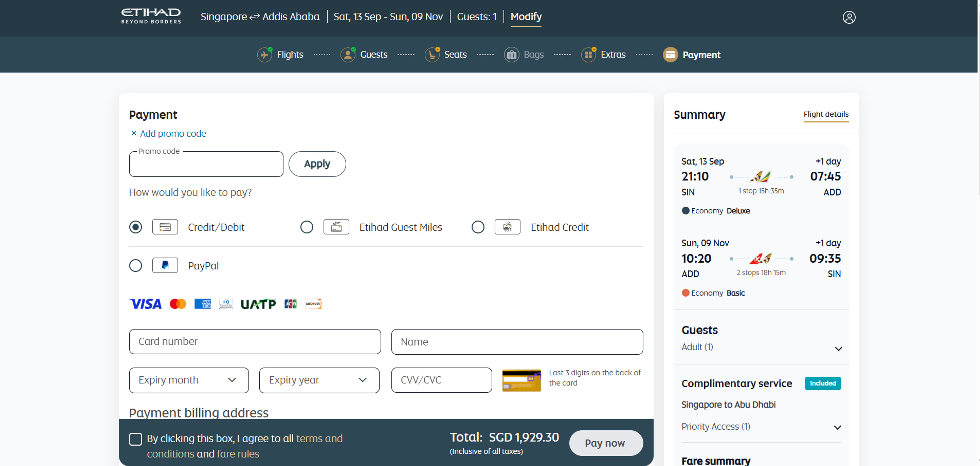
Task: Click the Discover card logo
Action: [x=313, y=304]
